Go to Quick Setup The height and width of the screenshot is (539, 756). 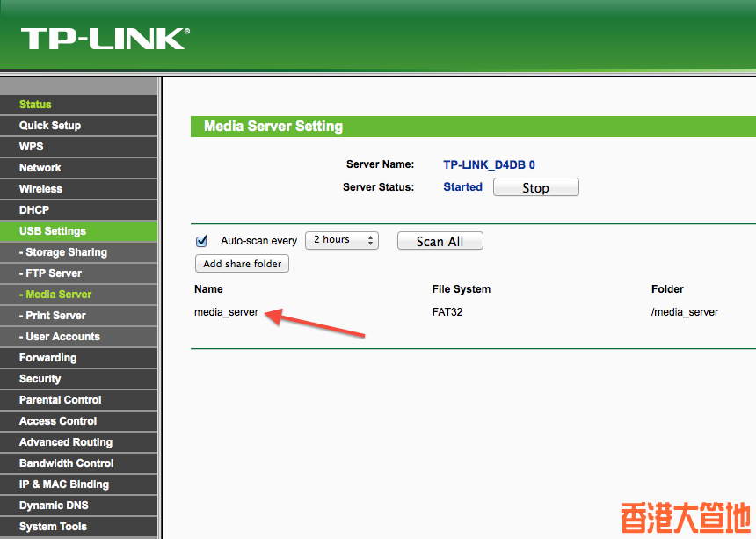click(78, 126)
